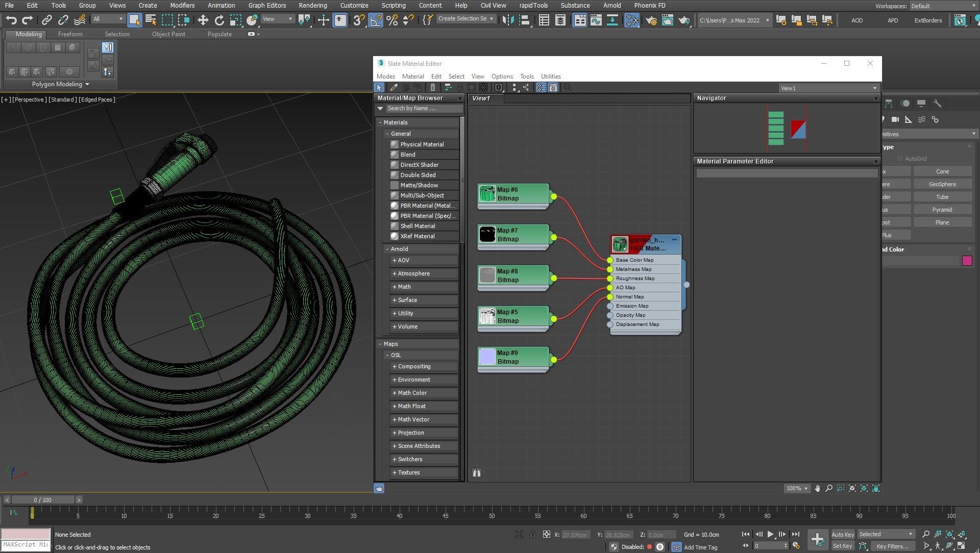This screenshot has height=553, width=980.
Task: Activate the Select and Move tool
Action: 203,20
